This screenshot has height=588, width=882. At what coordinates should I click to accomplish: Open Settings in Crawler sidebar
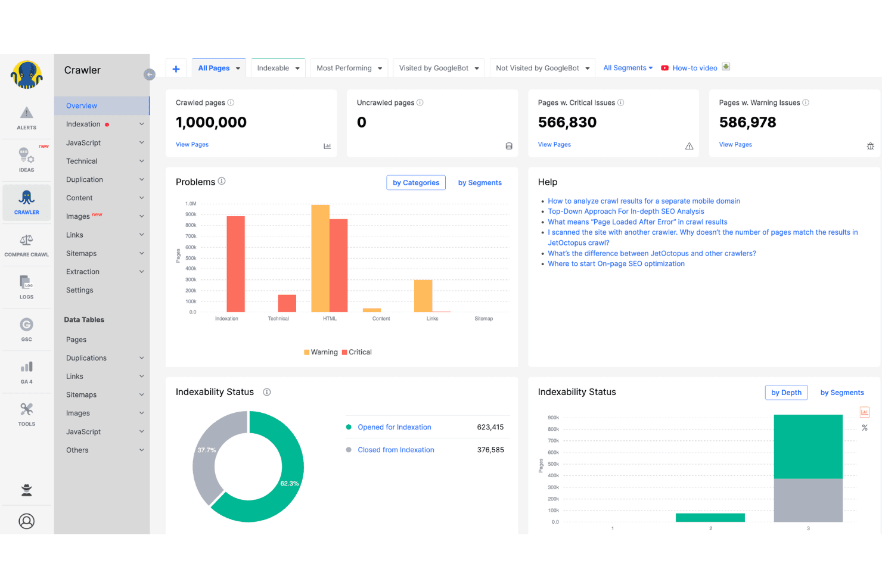click(x=80, y=290)
